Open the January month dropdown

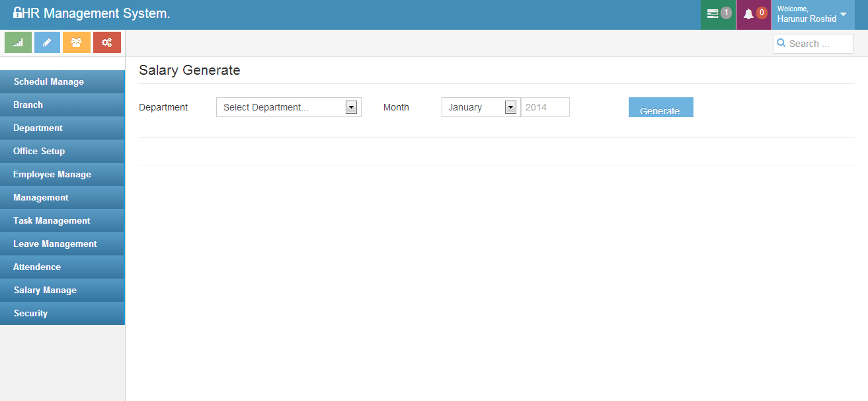481,107
